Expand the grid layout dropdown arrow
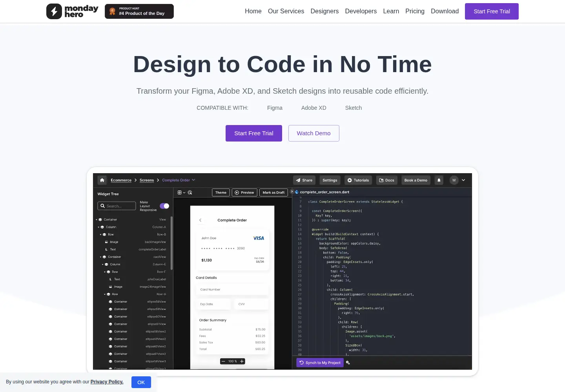Viewport: 565px width, 392px height. (184, 193)
